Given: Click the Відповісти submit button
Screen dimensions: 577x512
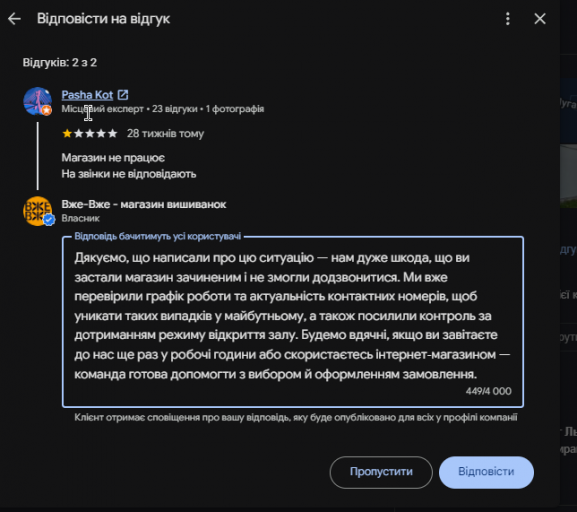Looking at the screenshot, I should [x=486, y=472].
